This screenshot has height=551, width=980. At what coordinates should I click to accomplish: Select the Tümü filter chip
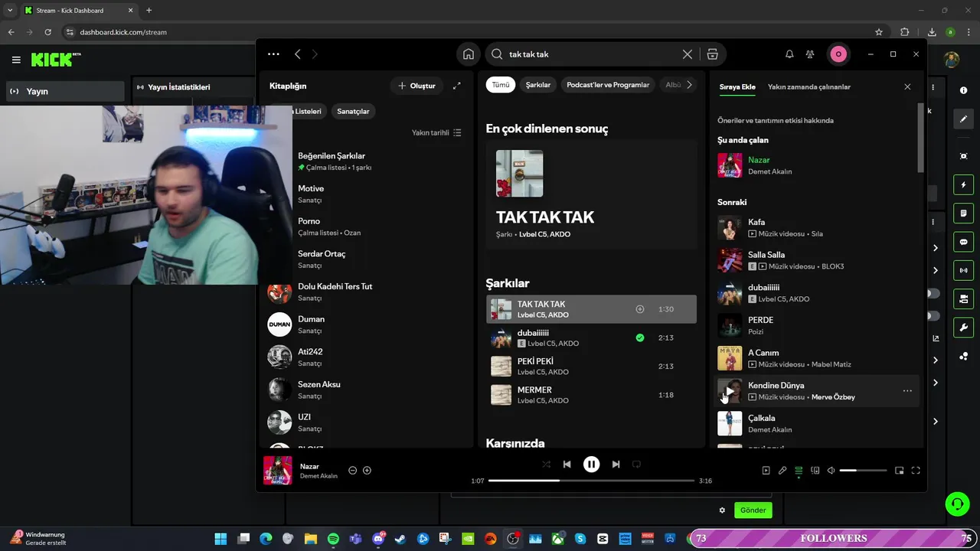(x=501, y=85)
